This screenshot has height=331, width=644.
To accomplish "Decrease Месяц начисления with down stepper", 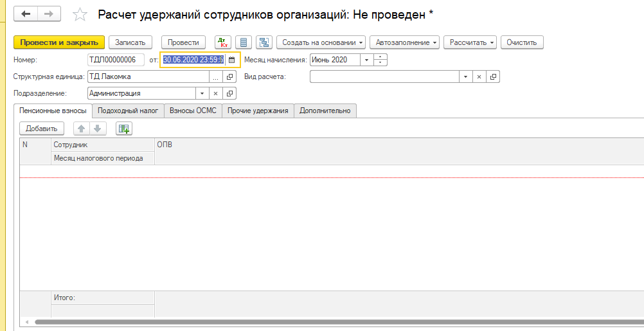I will tap(380, 63).
